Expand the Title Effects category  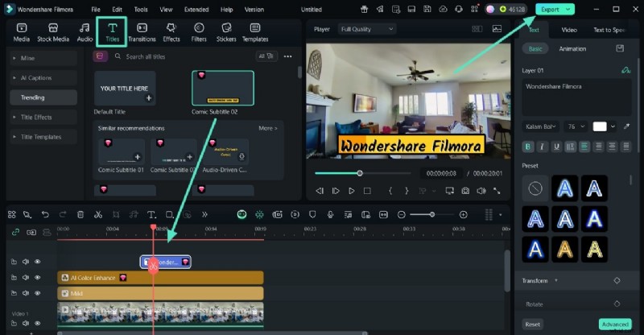click(37, 117)
